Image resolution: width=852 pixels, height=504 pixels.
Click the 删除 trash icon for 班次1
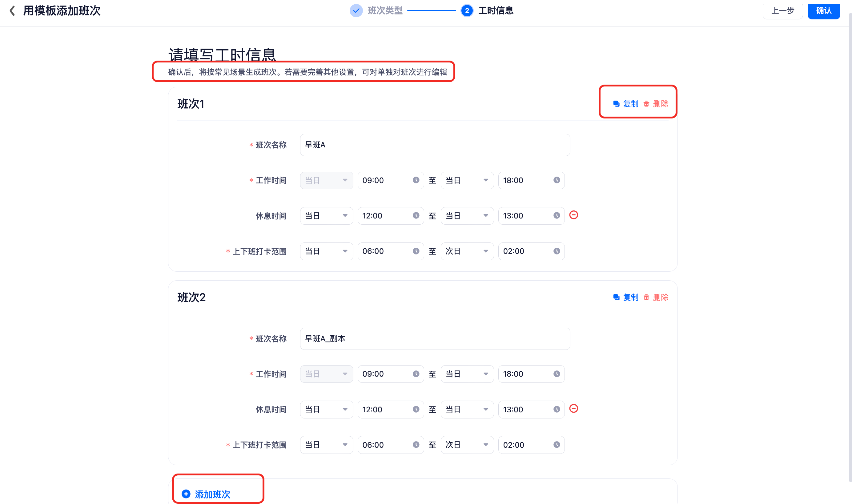[x=646, y=104]
